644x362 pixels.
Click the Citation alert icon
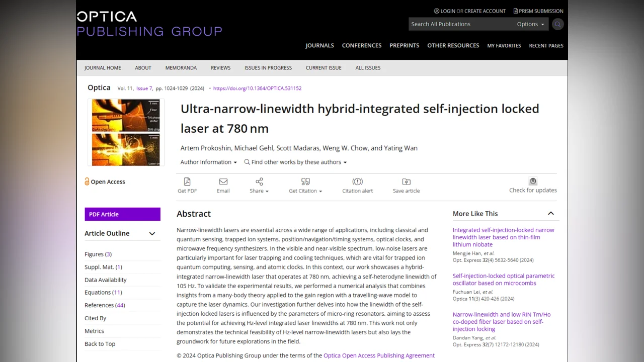click(357, 182)
